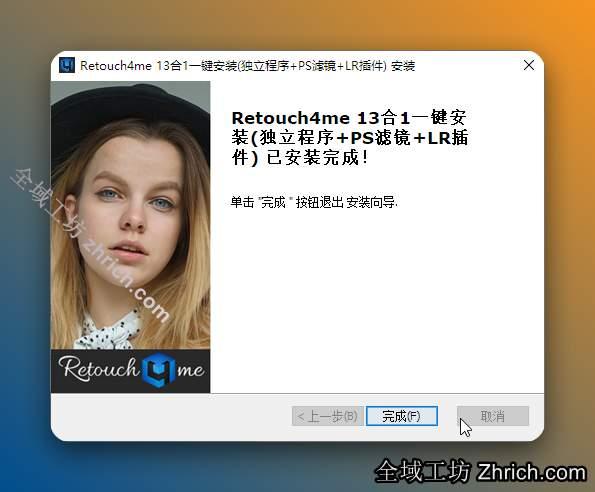Click the 完成(F) finish button
The width and height of the screenshot is (595, 492).
coord(401,416)
